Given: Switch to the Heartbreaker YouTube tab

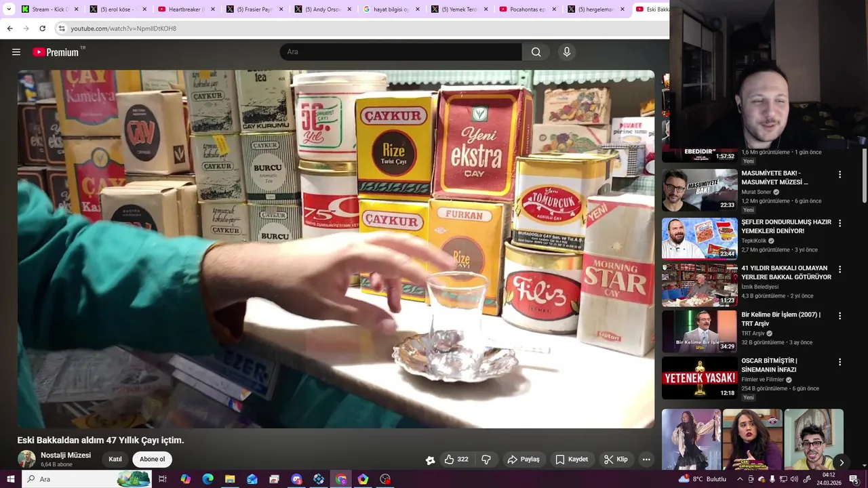Looking at the screenshot, I should click(x=186, y=9).
